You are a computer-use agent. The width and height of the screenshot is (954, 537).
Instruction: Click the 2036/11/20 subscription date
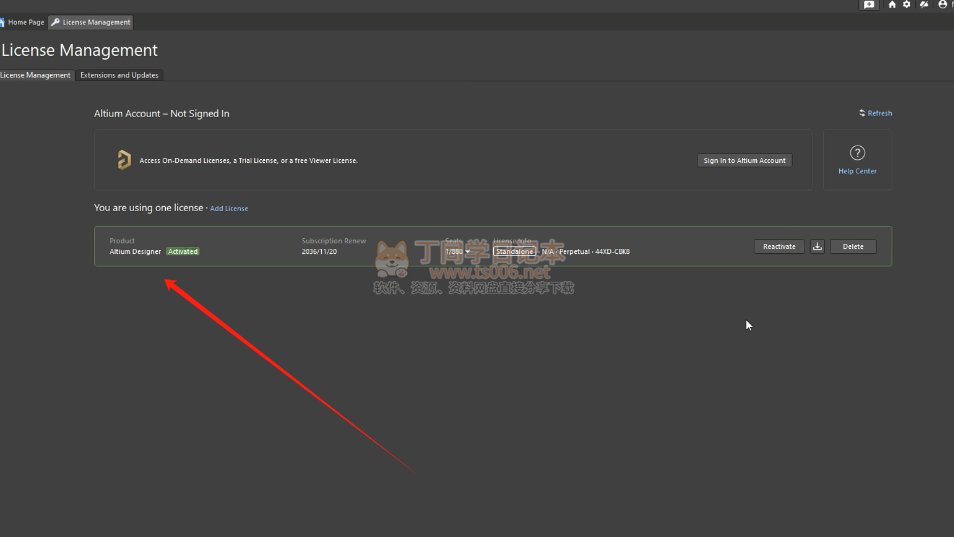319,252
